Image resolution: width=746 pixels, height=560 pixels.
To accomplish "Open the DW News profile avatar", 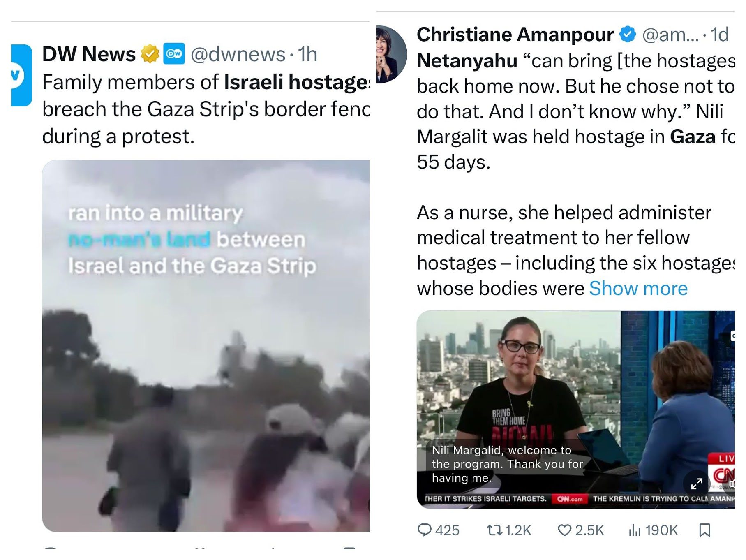I will click(x=21, y=75).
